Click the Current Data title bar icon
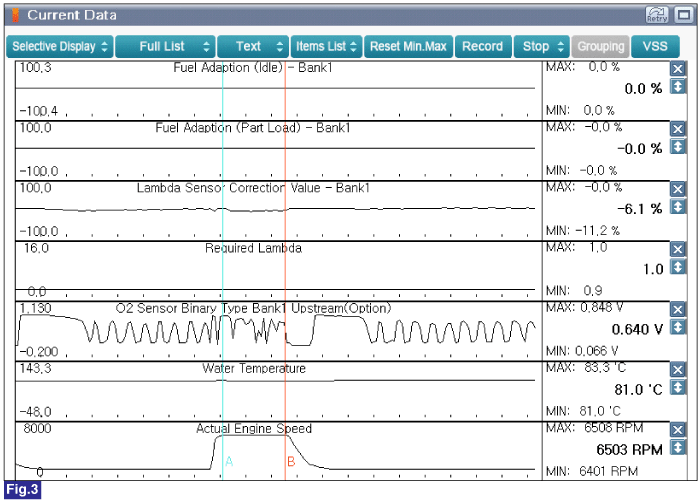The width and height of the screenshot is (700, 502). tap(16, 15)
